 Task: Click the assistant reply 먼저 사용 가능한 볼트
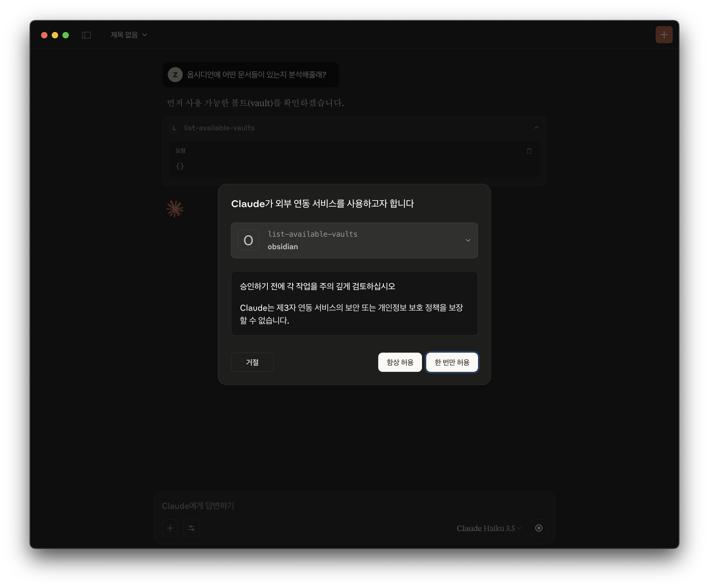click(x=255, y=103)
